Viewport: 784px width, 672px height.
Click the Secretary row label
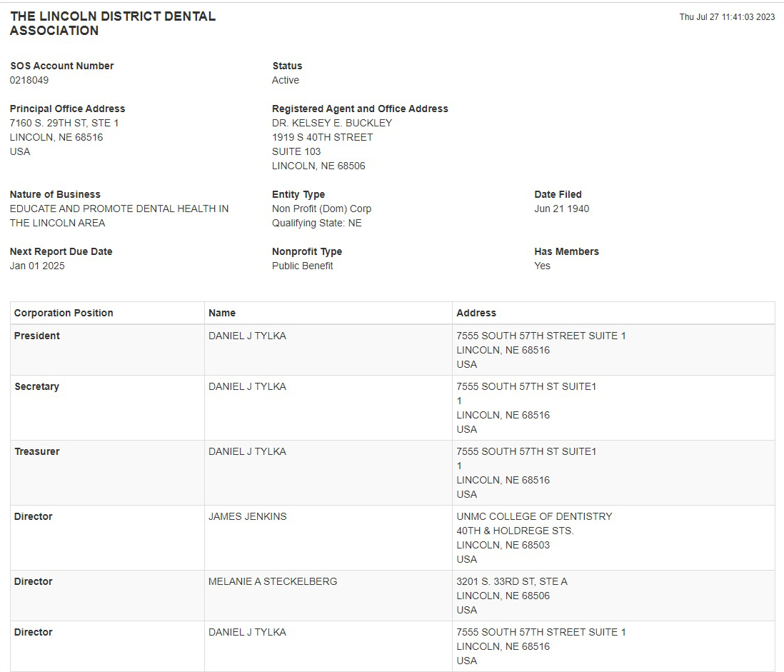[x=37, y=386]
